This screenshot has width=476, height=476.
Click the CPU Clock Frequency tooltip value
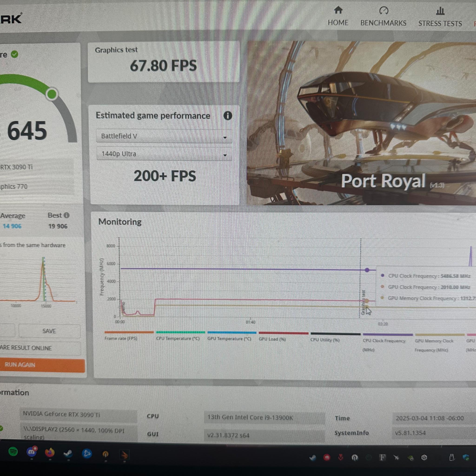coord(455,276)
